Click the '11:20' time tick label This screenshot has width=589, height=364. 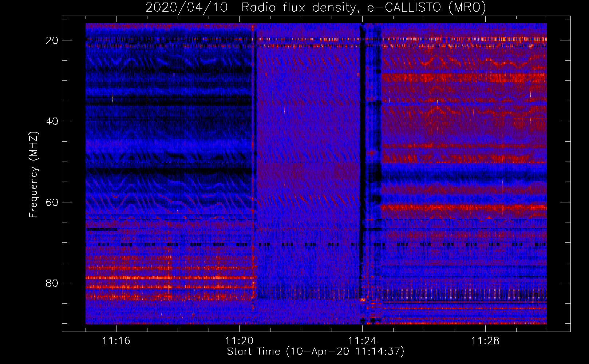coord(239,341)
